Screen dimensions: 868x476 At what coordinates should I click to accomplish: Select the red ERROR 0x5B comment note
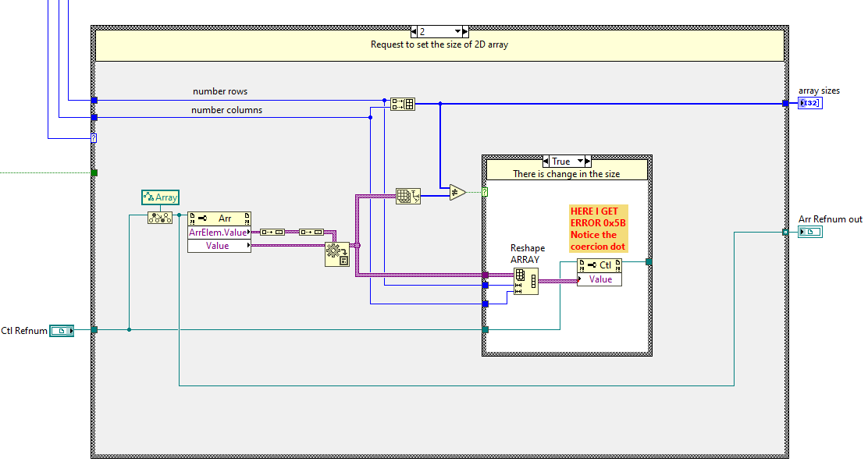[x=598, y=229]
